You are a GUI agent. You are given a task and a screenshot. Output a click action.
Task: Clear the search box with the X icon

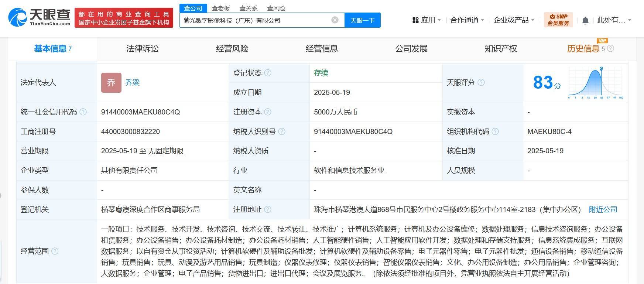(335, 20)
